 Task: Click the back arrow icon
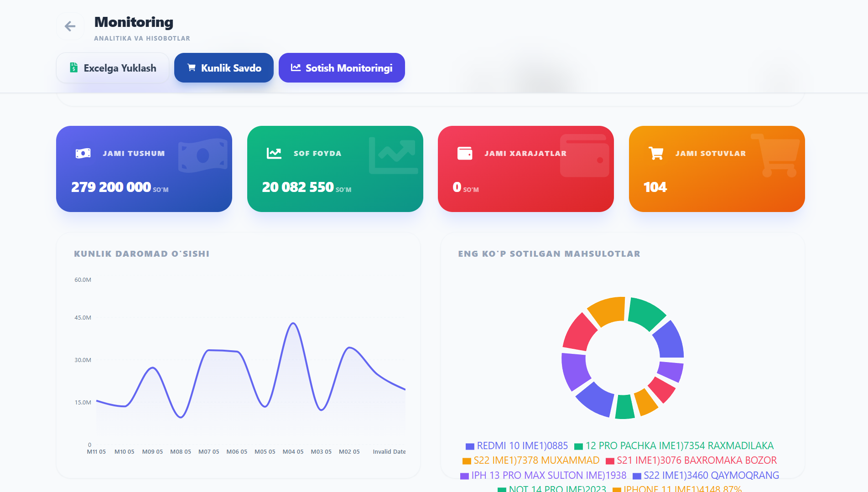tap(70, 26)
